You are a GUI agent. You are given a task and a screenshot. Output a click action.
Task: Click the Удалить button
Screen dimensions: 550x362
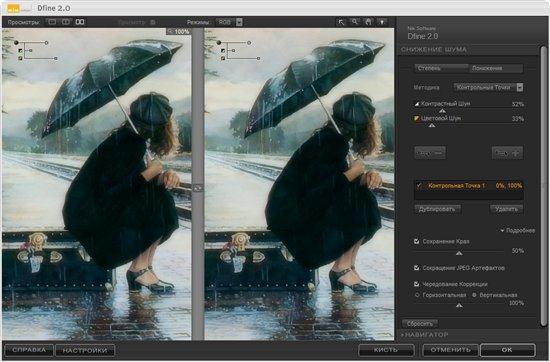[507, 209]
